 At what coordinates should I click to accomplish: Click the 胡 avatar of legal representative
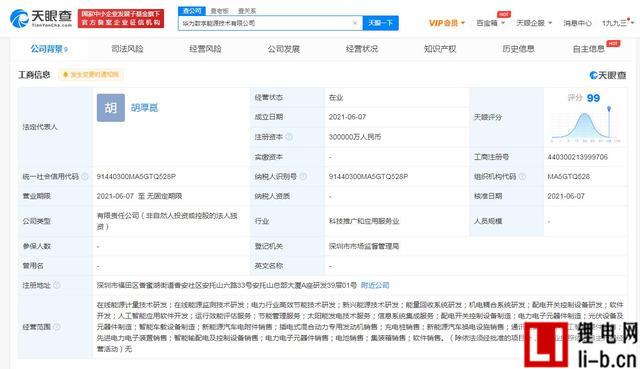coord(111,108)
